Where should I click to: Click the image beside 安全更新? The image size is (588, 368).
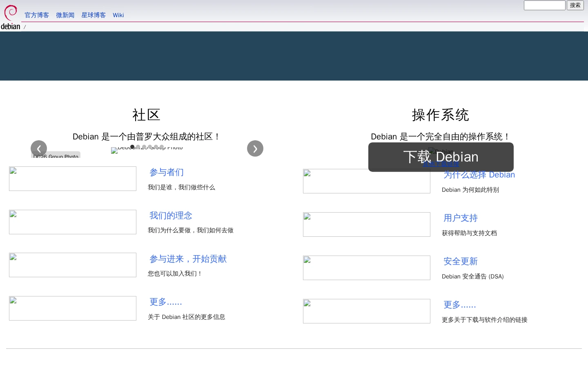pos(367,268)
